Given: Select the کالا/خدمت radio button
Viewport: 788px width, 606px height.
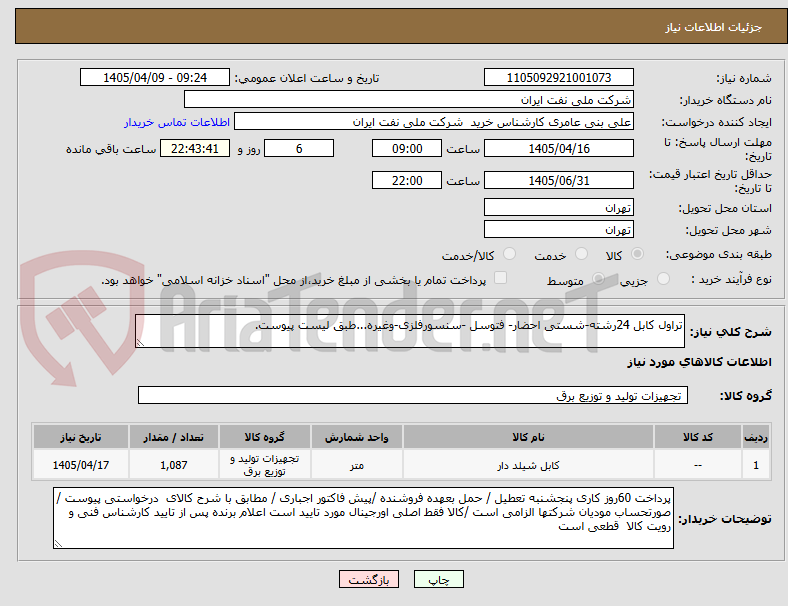Looking at the screenshot, I should [510, 254].
